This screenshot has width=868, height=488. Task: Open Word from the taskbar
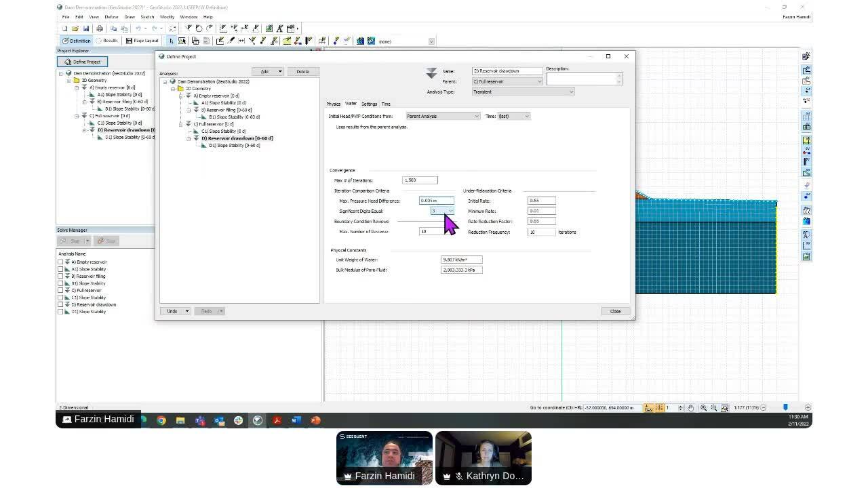pos(296,420)
